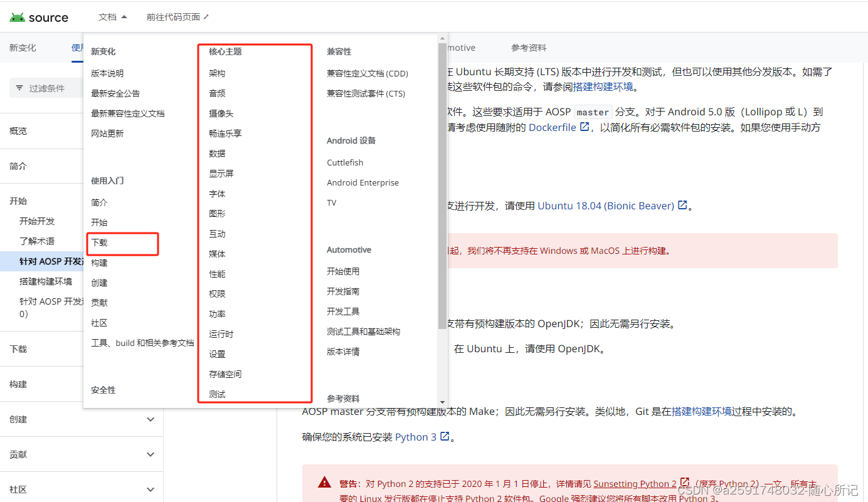This screenshot has height=502, width=868.
Task: Open 下载 section in left sidebar
Action: coord(18,349)
